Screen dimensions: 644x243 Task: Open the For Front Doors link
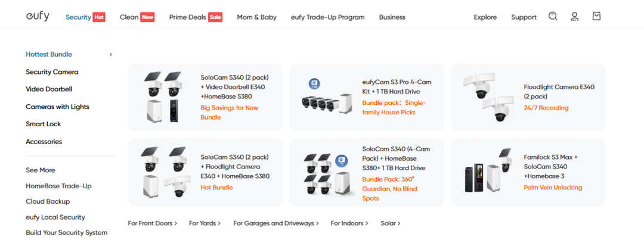pos(153,223)
